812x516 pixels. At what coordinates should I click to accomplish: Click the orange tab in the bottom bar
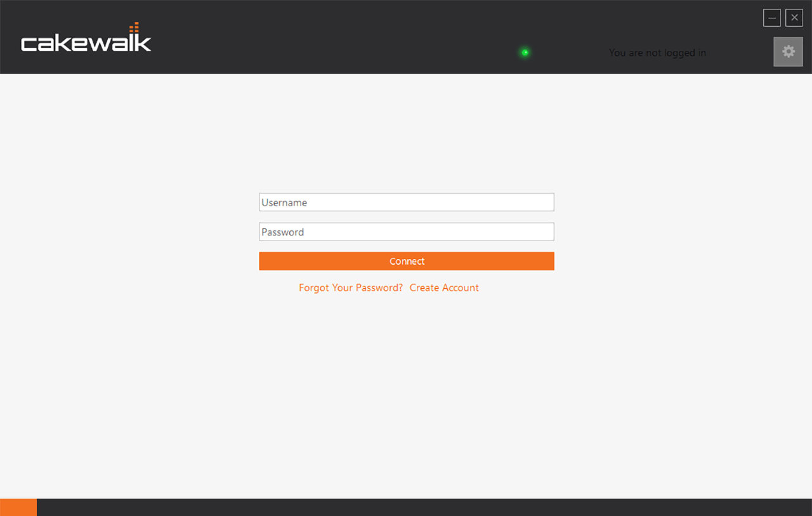[18, 507]
